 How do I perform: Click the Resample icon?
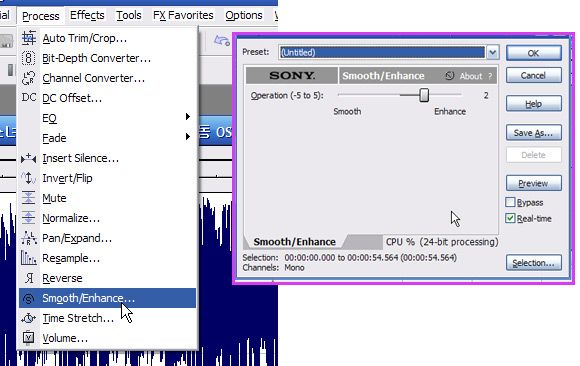point(28,258)
